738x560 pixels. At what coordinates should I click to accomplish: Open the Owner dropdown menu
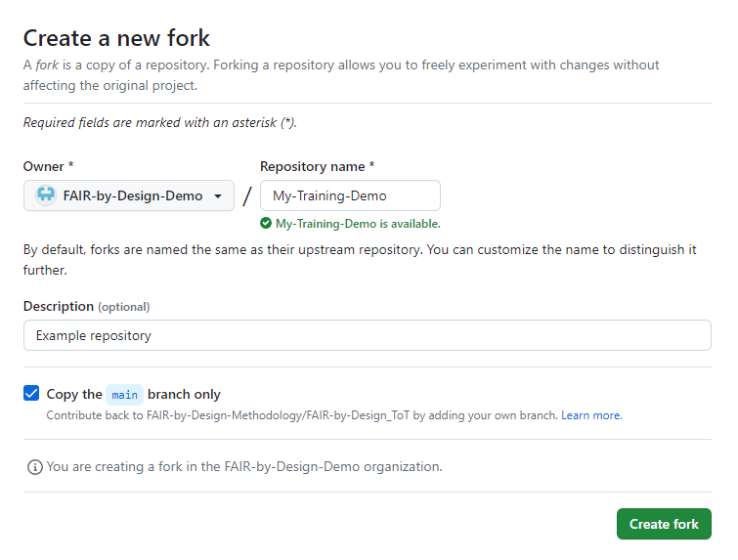pos(129,195)
